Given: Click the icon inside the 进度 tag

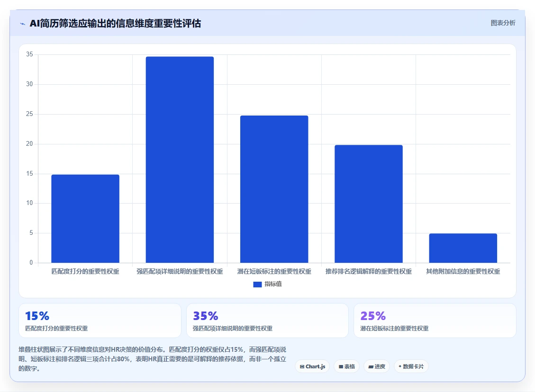Looking at the screenshot, I should coord(371,367).
